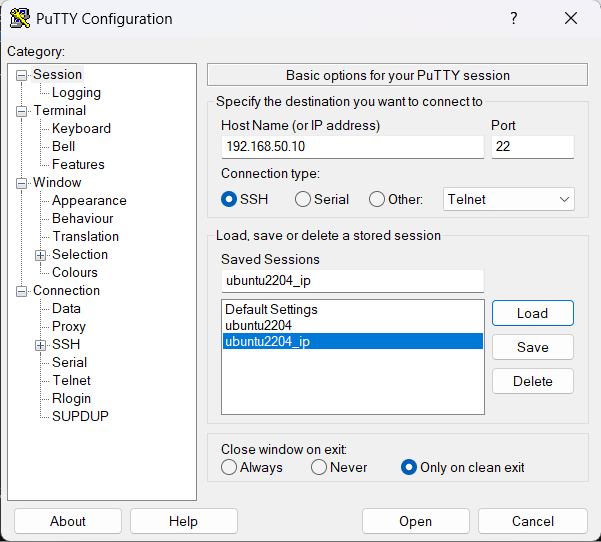Click the Delete session button
601x542 pixels.
(533, 381)
